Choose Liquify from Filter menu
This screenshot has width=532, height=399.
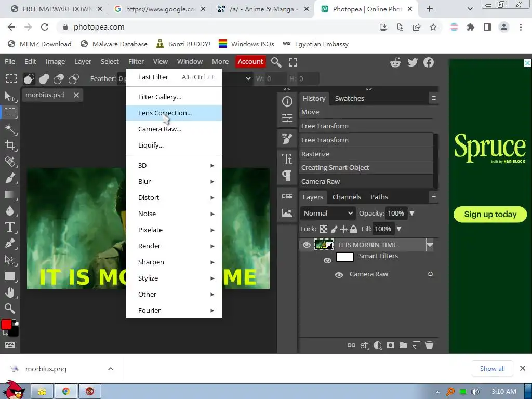pos(174,145)
